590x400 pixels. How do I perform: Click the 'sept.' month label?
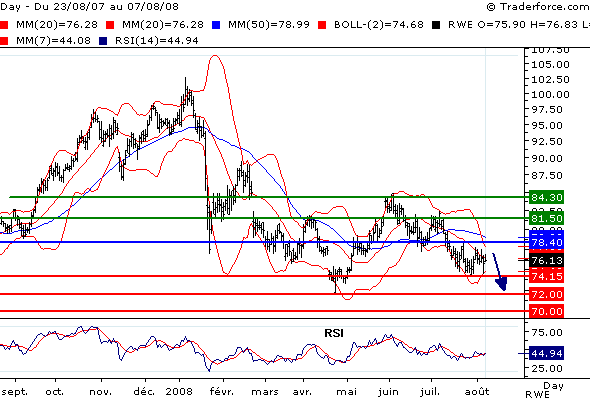(14, 392)
